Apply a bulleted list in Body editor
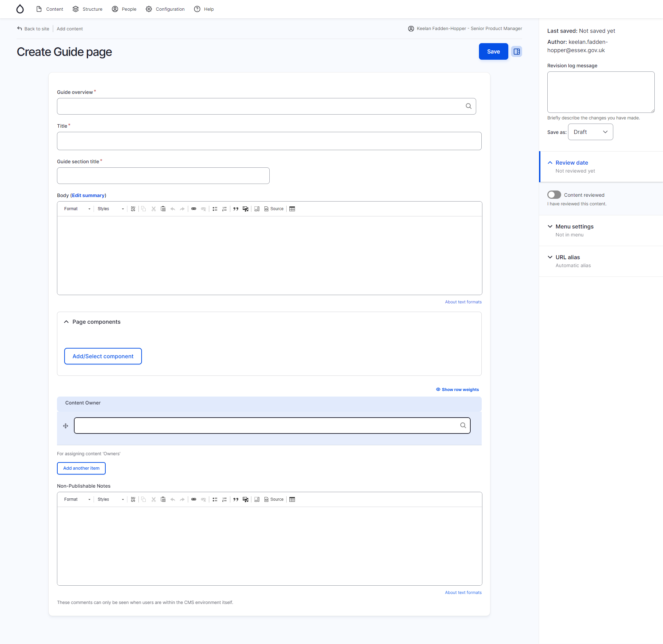The image size is (663, 644). (215, 209)
